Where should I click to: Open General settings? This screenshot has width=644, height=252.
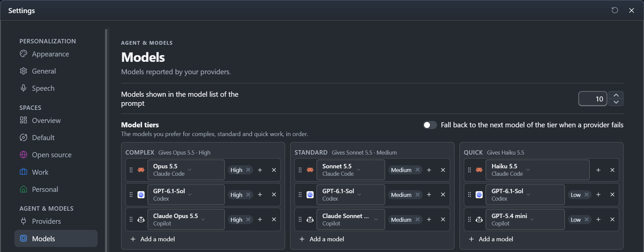[x=56, y=71]
